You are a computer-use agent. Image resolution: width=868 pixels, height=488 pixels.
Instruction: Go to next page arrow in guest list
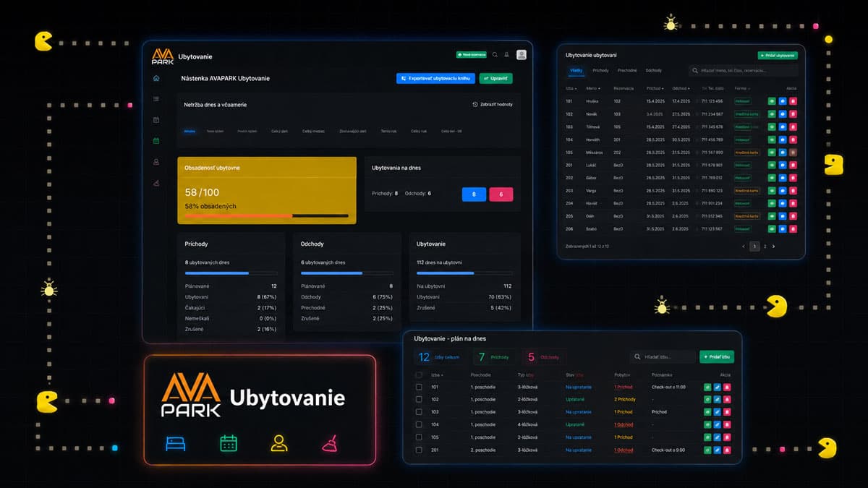click(774, 247)
